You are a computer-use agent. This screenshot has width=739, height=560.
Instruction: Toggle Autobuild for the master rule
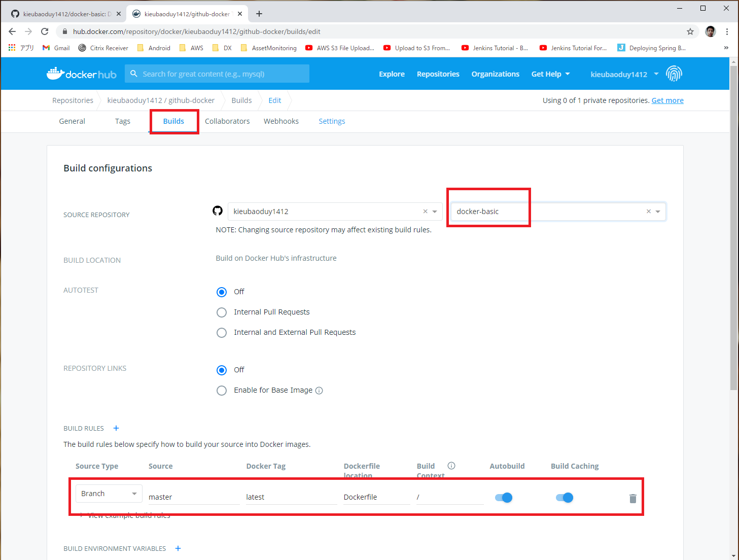coord(504,498)
